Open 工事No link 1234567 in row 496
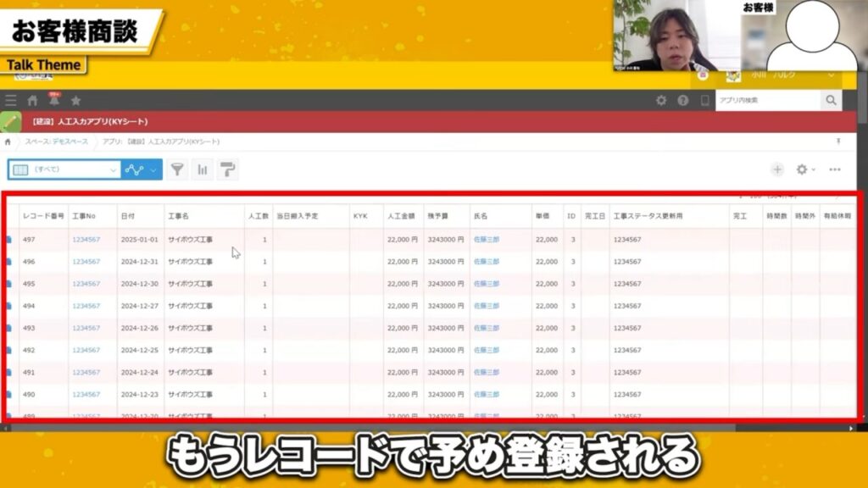Screen dimensions: 868x488 point(86,262)
